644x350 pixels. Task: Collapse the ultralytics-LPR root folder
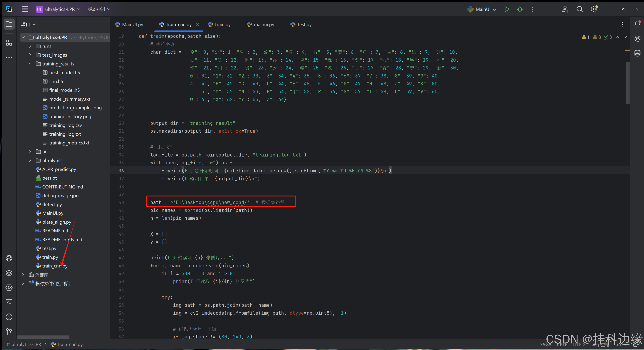(x=23, y=37)
